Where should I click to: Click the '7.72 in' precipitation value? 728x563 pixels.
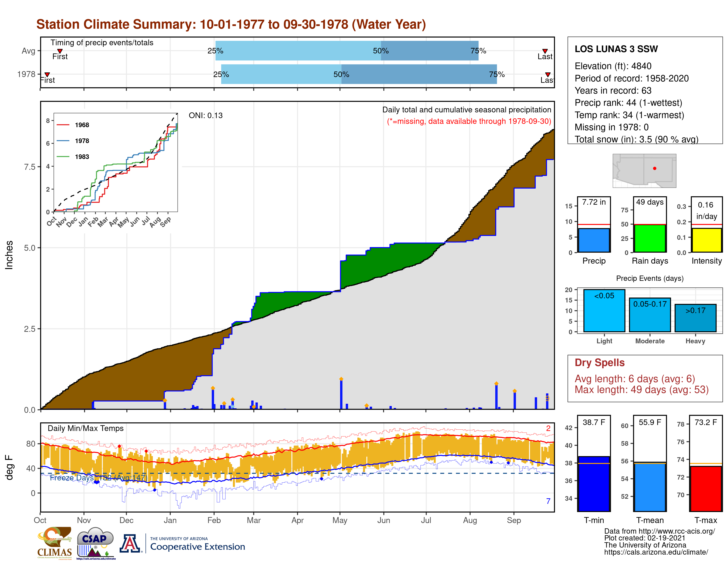pos(594,202)
